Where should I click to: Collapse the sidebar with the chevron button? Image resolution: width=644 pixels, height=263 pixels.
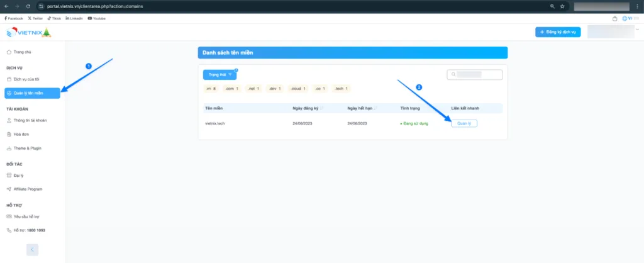(x=33, y=250)
